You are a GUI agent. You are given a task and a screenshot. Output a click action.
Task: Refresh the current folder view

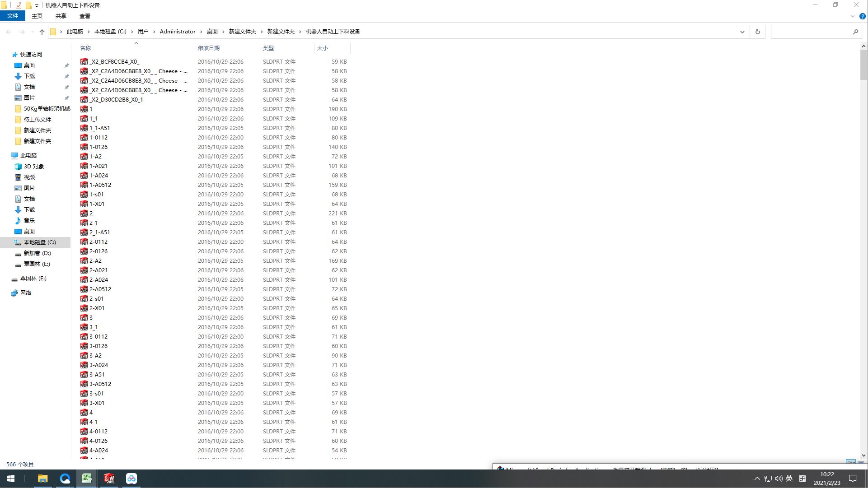[x=758, y=32]
